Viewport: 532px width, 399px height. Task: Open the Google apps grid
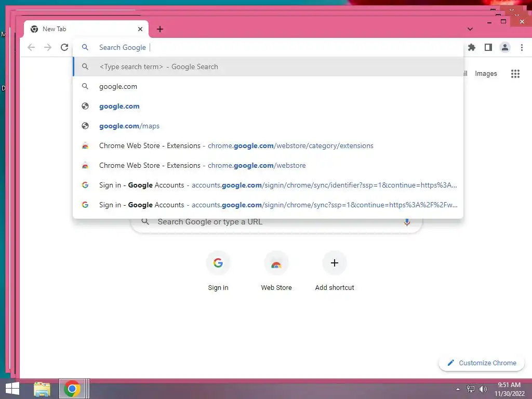point(515,74)
